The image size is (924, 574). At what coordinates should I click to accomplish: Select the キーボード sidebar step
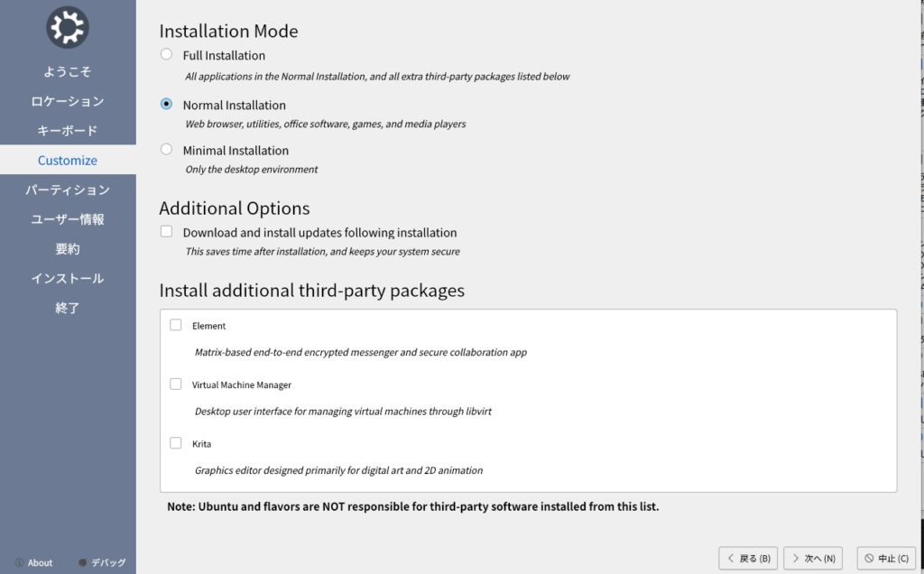click(68, 131)
